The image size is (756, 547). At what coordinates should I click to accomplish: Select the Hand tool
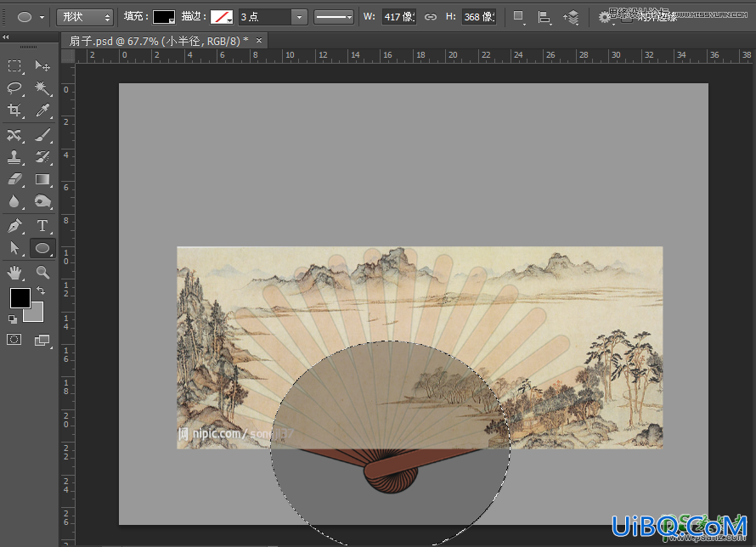14,273
